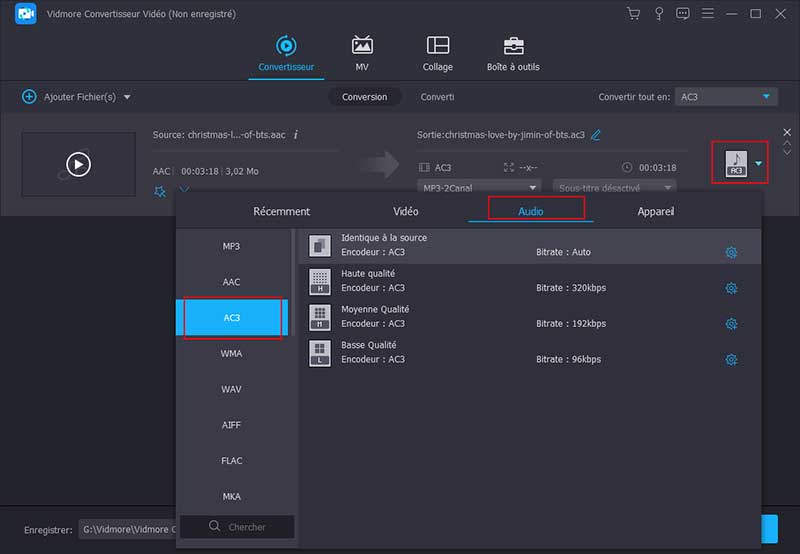Open the feedback chat icon
Viewport: 800px width, 554px height.
tap(684, 13)
